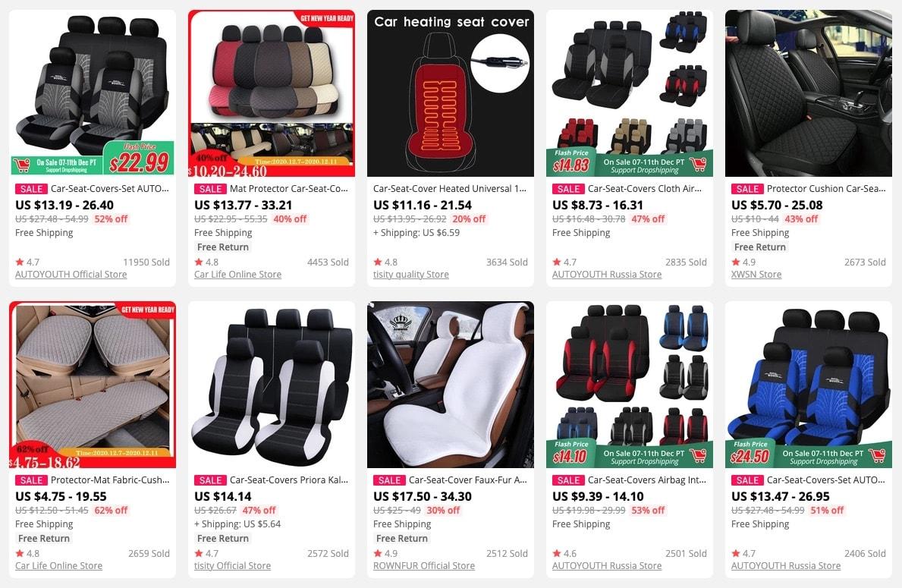Click the star icon beside the 4.6 rating
This screenshot has height=588, width=902.
point(556,554)
